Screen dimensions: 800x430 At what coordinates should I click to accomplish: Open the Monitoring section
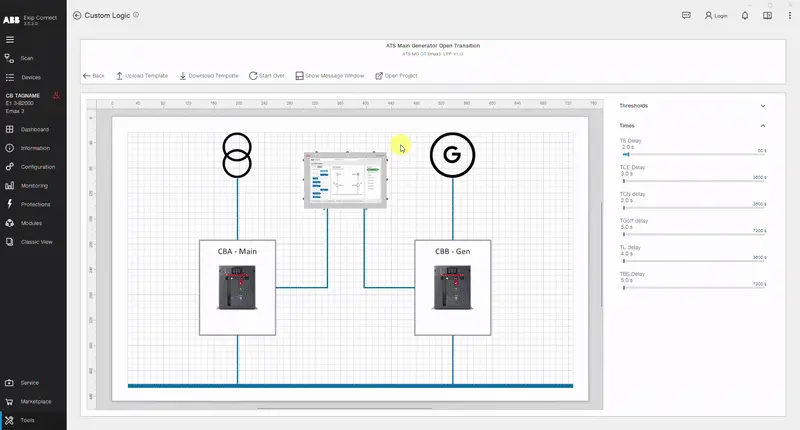click(33, 185)
